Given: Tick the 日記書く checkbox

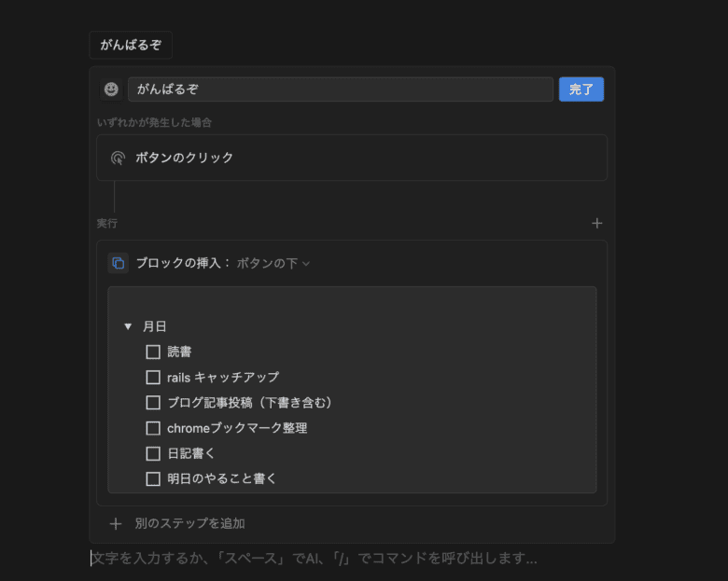Looking at the screenshot, I should (153, 453).
